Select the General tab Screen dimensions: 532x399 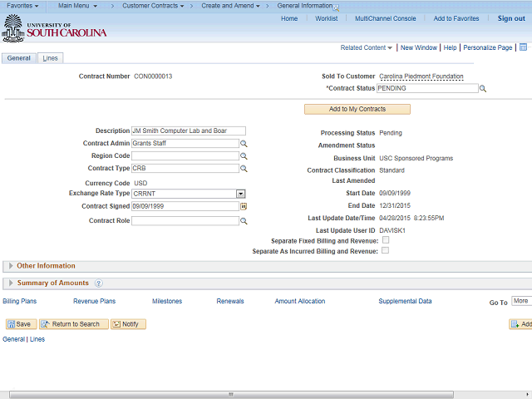click(x=18, y=58)
